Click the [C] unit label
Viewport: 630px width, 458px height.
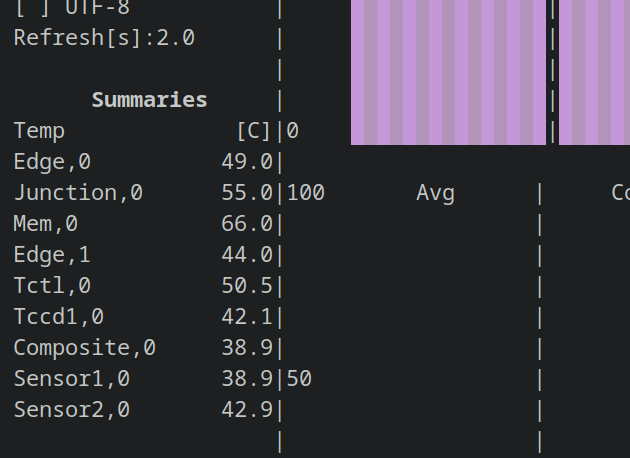coord(254,131)
